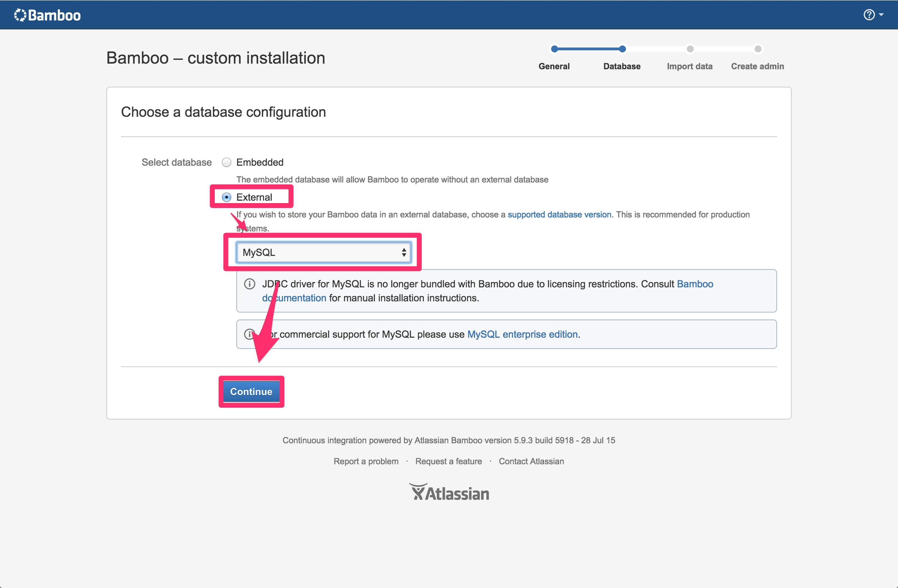Click the Import data progress dot
The width and height of the screenshot is (898, 588).
tap(690, 49)
